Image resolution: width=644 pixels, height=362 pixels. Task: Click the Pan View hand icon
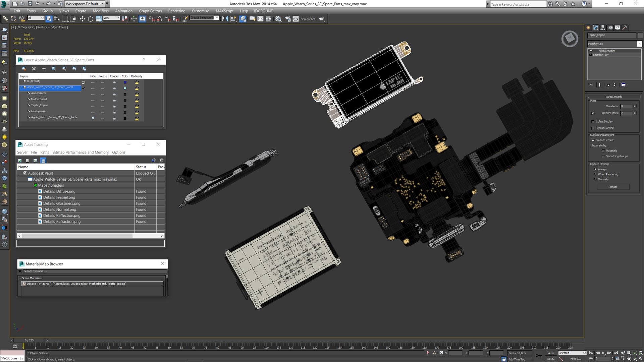coord(629,359)
